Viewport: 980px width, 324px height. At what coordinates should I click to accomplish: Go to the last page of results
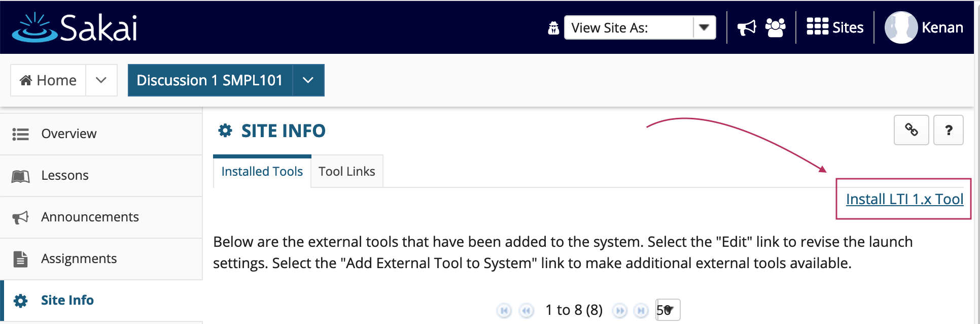pos(641,310)
